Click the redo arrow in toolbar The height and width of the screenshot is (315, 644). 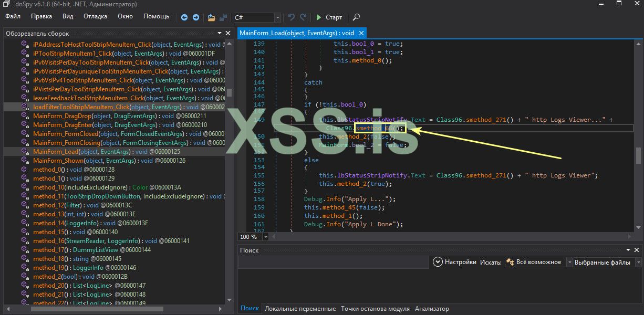pos(304,17)
